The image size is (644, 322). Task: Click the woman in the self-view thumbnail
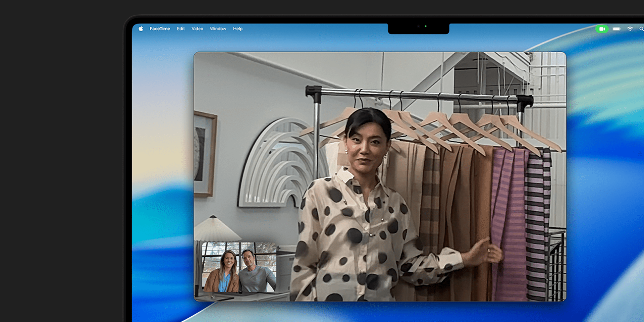(226, 272)
